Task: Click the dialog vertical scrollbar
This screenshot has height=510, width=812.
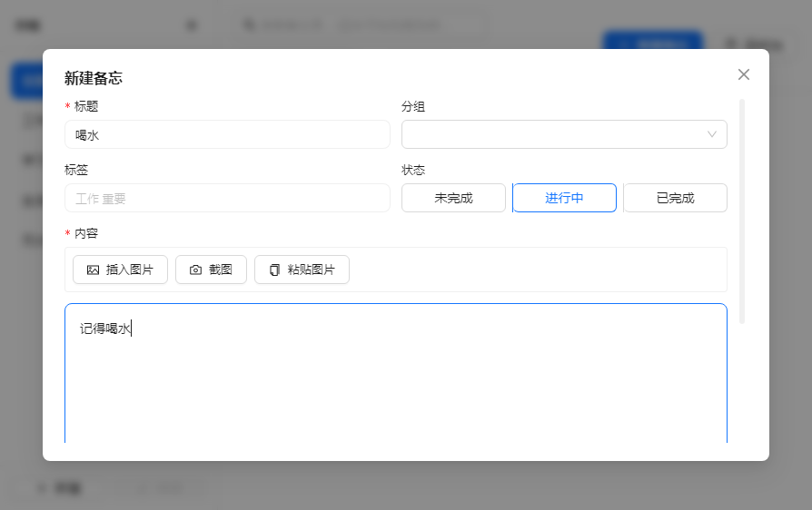Action: click(x=742, y=211)
